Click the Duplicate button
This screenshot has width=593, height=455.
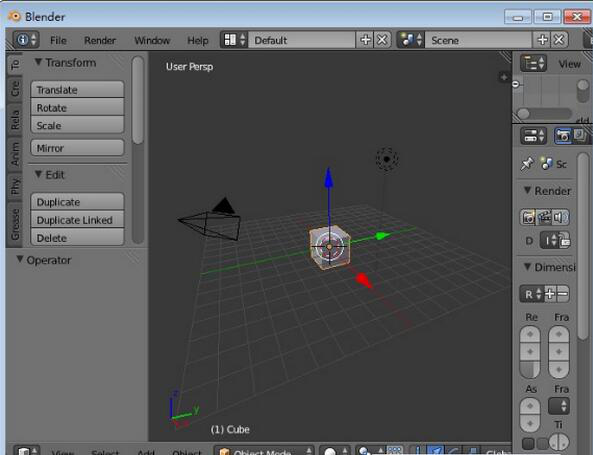click(77, 202)
